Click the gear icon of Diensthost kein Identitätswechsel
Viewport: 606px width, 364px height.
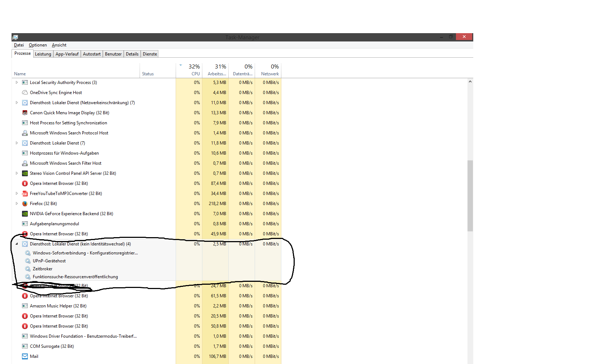point(25,244)
